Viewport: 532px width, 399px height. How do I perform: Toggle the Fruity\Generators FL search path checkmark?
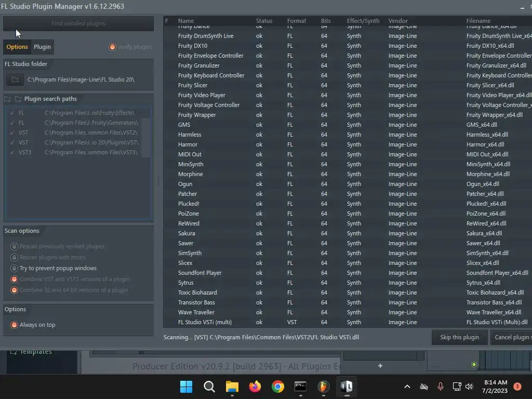click(x=12, y=123)
